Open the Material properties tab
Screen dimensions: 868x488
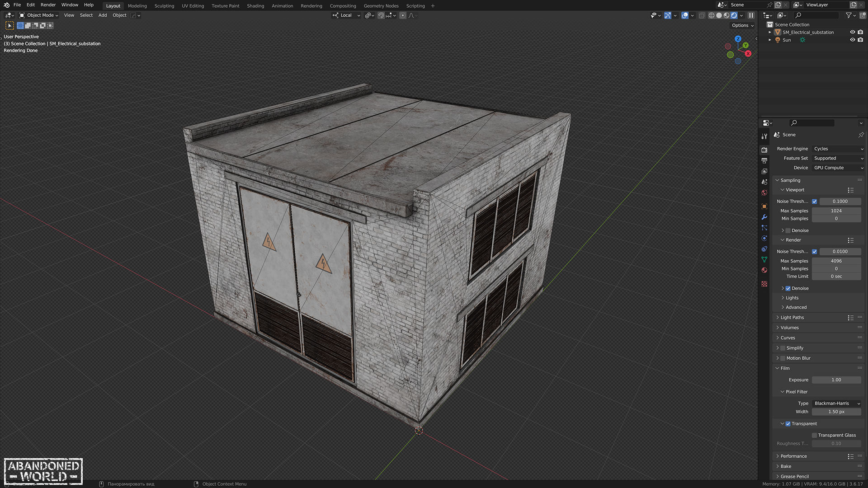[764, 270]
